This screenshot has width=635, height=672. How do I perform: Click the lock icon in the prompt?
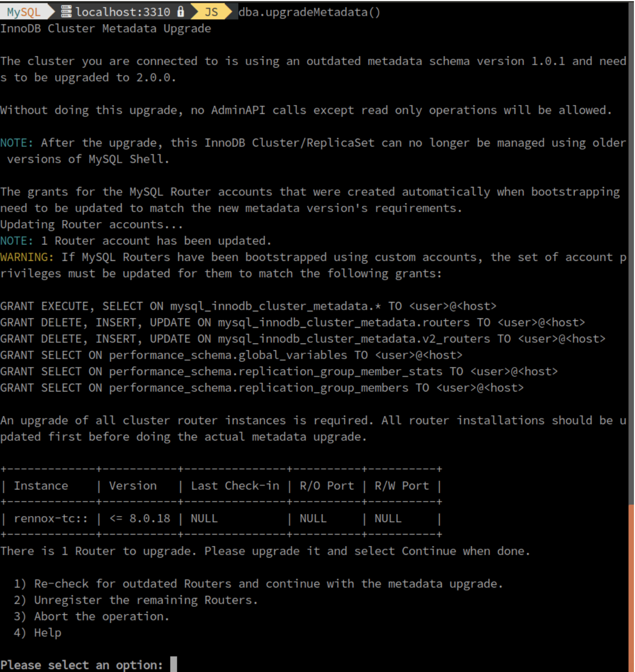[x=181, y=12]
